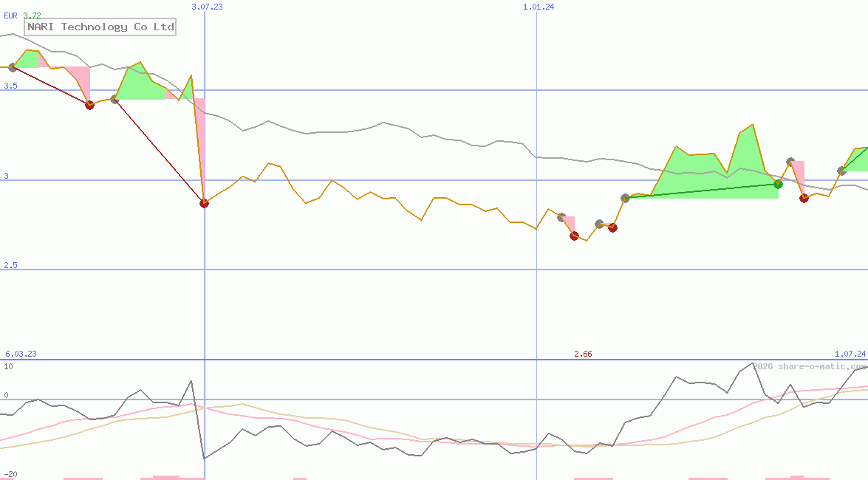Select the red marker below the top-right gray marker

pos(804,197)
